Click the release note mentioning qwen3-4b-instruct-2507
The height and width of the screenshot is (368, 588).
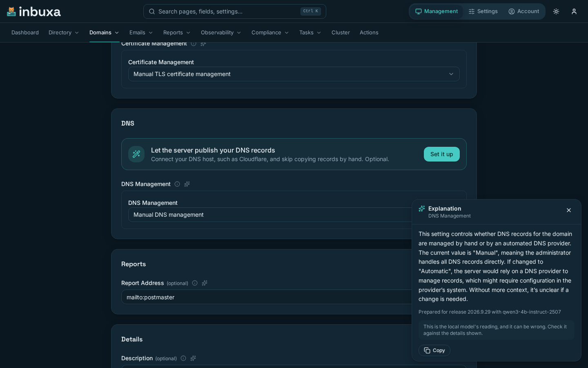490,312
